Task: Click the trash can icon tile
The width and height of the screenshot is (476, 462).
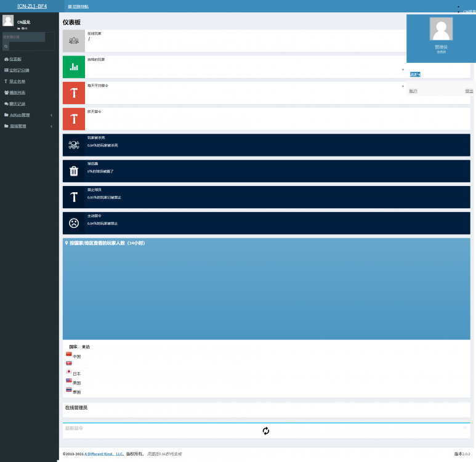Action: coord(74,171)
